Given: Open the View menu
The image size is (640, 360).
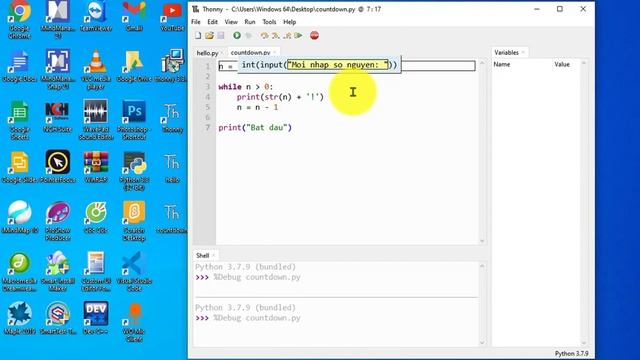Looking at the screenshot, I should pyautogui.click(x=231, y=22).
